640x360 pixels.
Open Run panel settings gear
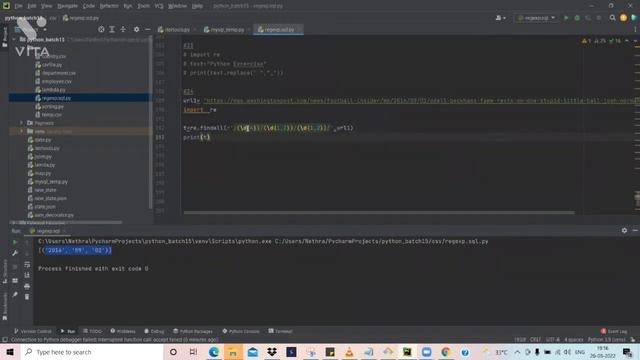pyautogui.click(x=624, y=231)
